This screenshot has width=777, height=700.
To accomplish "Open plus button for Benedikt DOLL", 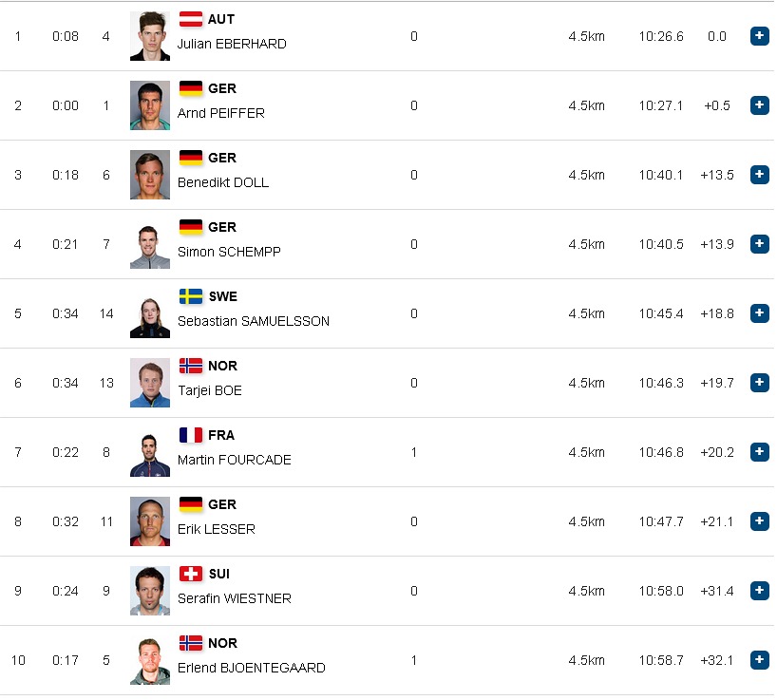I will [759, 175].
